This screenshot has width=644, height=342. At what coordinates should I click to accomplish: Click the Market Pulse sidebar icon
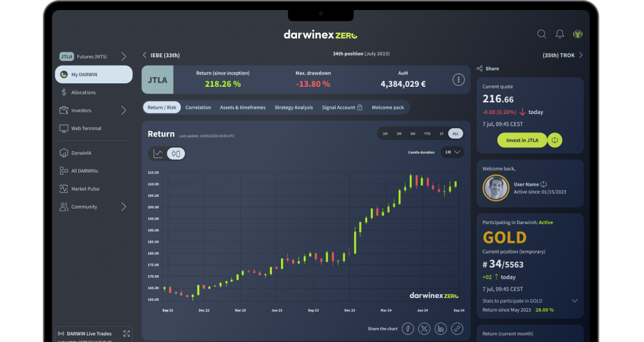[x=63, y=189]
